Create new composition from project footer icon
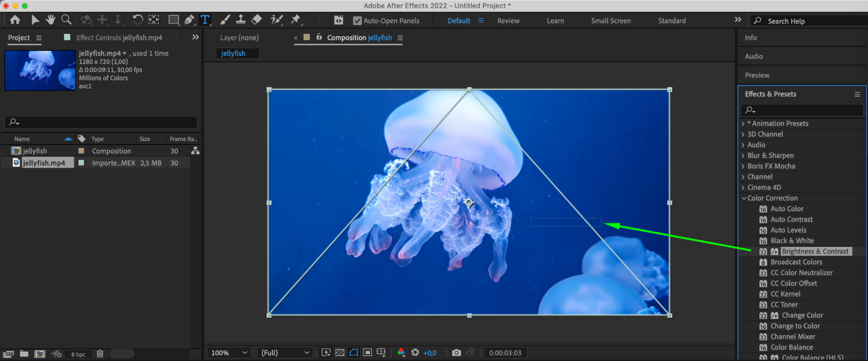 click(x=40, y=354)
